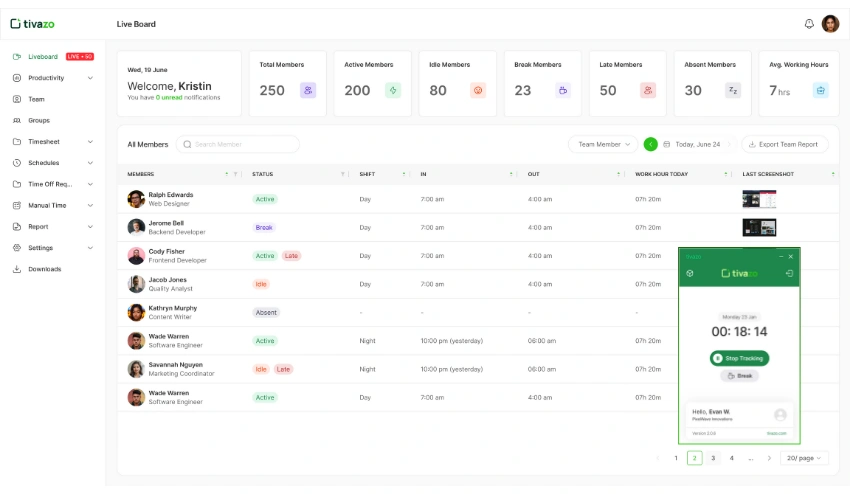
Task: Click the Active Members lightning icon
Action: (393, 90)
